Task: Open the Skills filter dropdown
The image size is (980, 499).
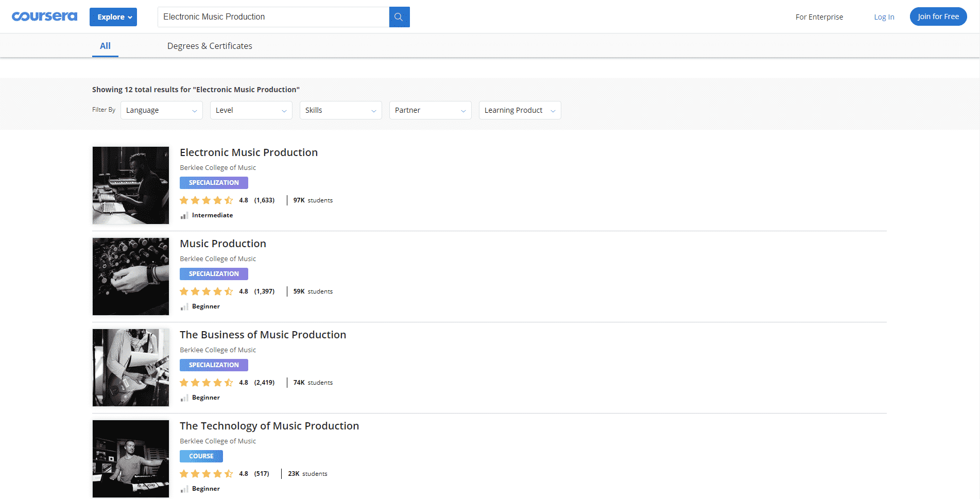Action: click(x=340, y=110)
